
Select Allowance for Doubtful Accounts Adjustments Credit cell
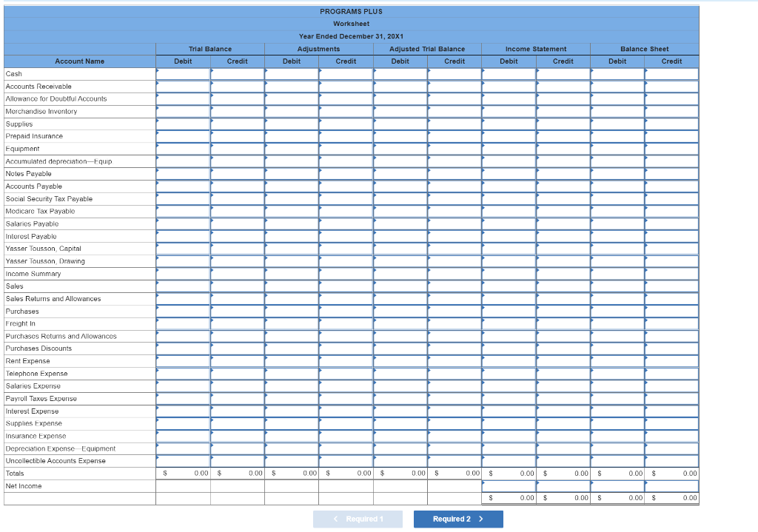[346, 99]
